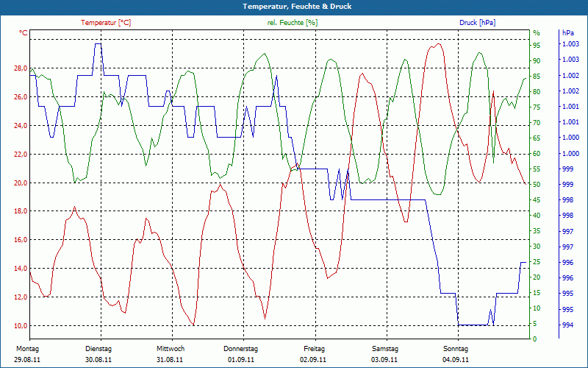The width and height of the screenshot is (588, 368).
Task: Click the '10,0' temperature axis tick
Action: tap(21, 325)
